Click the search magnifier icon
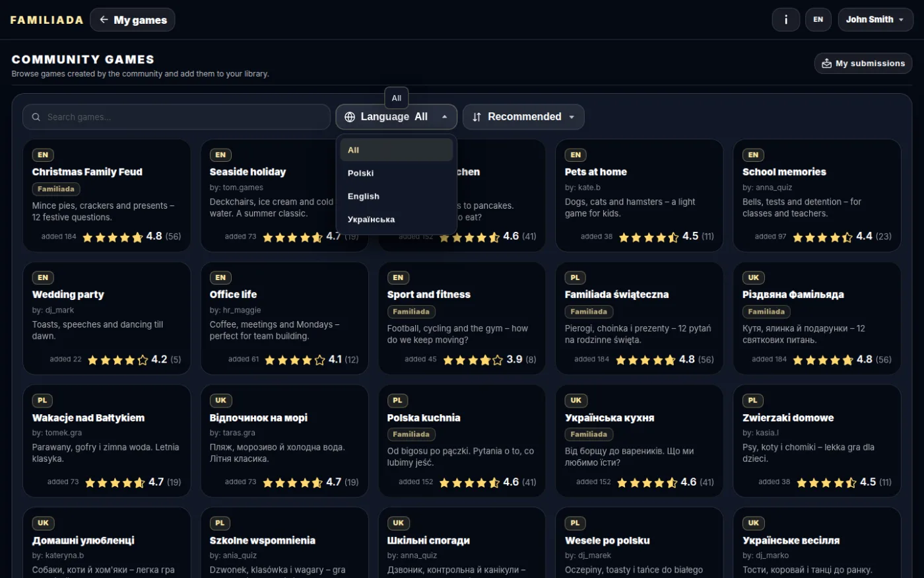 (x=36, y=117)
